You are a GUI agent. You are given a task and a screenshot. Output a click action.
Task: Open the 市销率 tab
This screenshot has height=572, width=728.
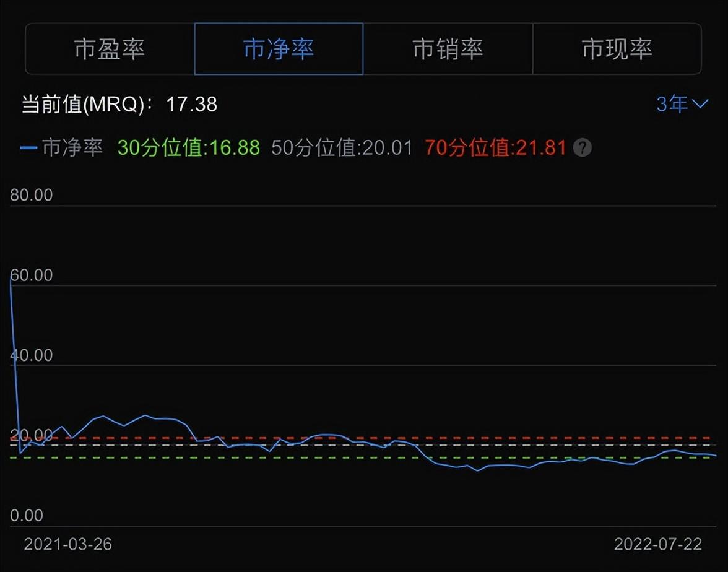(448, 49)
